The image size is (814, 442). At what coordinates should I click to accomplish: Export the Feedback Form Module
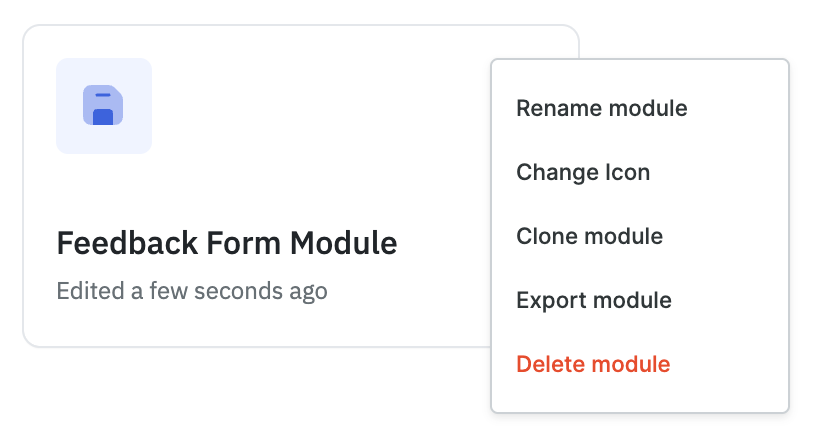tap(593, 300)
